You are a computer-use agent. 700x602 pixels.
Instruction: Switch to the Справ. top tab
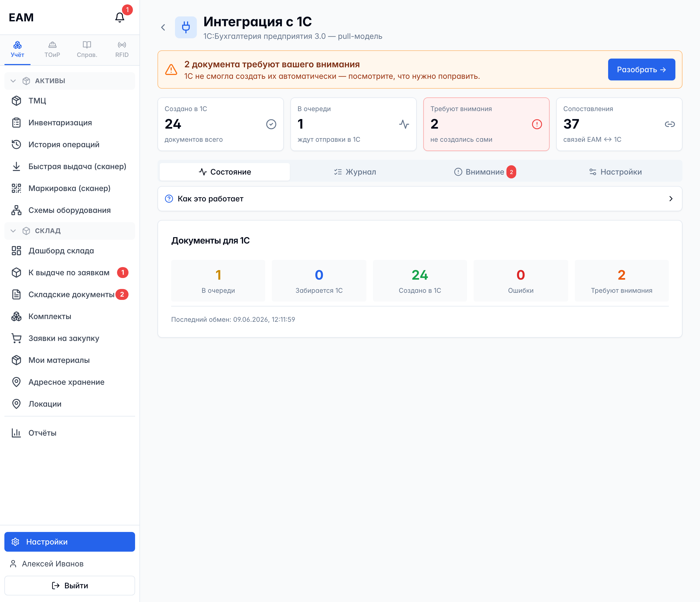[87, 50]
